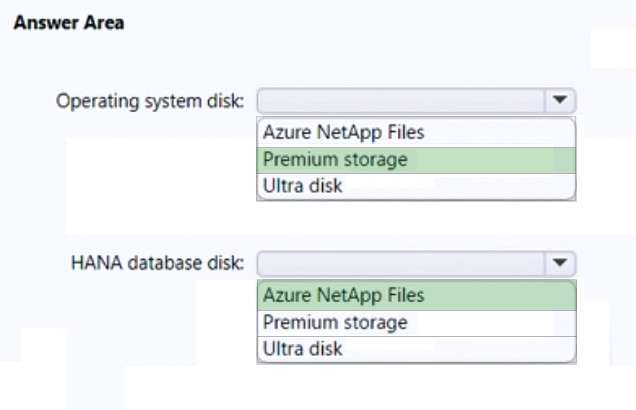
Task: Open the first dropdown using its triangle icon
Action: click(x=560, y=101)
